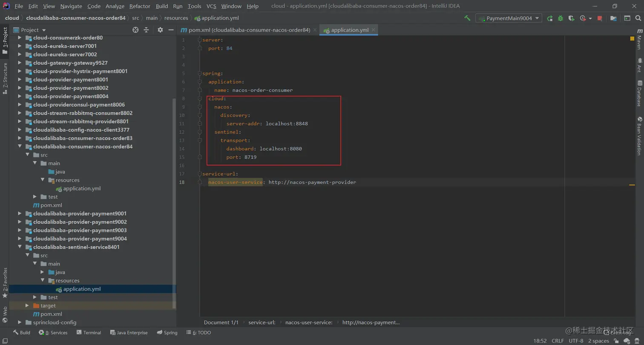The height and width of the screenshot is (345, 644).
Task: Click the Profiler run icon
Action: [583, 18]
